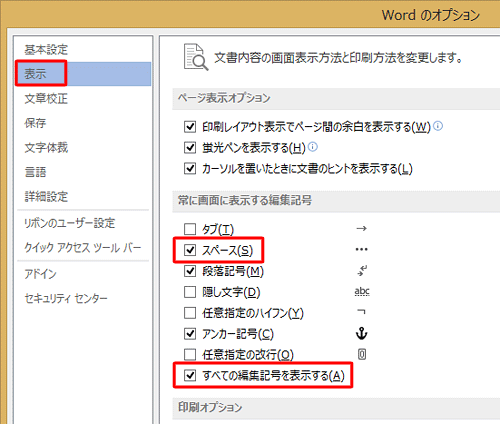Click info icon beside 蛍光ペンを表示する(H)
Image resolution: width=500 pixels, height=424 pixels.
[313, 147]
